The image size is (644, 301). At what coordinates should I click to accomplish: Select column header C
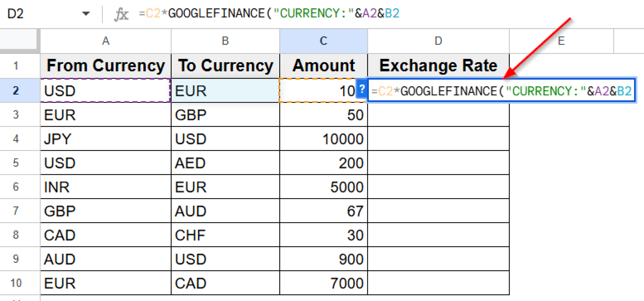click(x=323, y=41)
